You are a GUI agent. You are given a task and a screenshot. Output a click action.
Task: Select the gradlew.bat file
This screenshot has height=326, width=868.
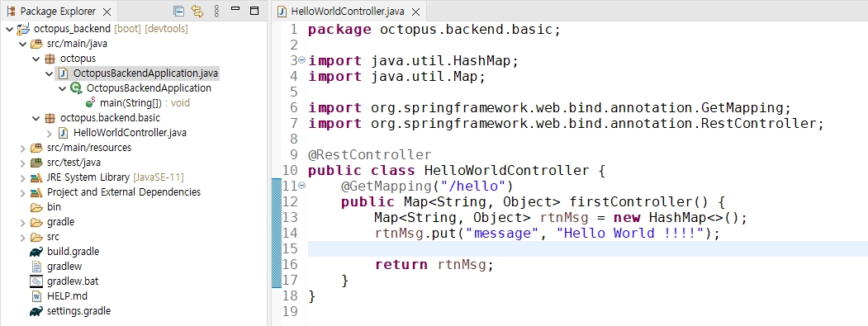click(x=73, y=281)
